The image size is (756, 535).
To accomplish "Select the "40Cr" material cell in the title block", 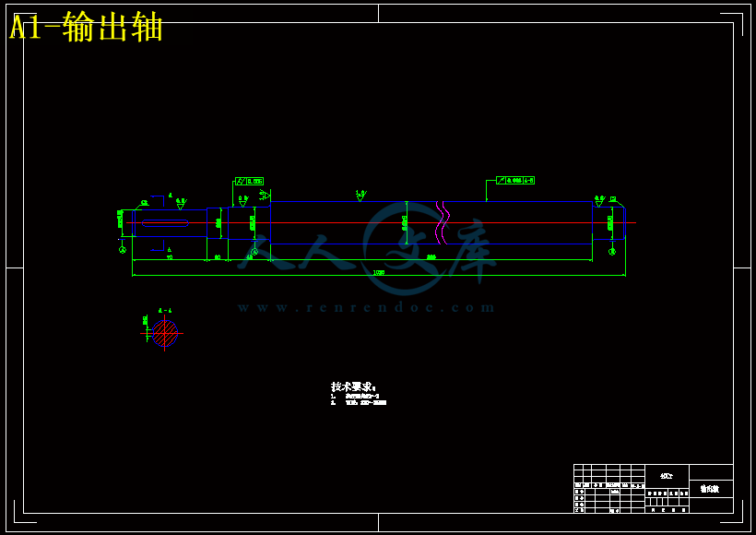I will (667, 476).
